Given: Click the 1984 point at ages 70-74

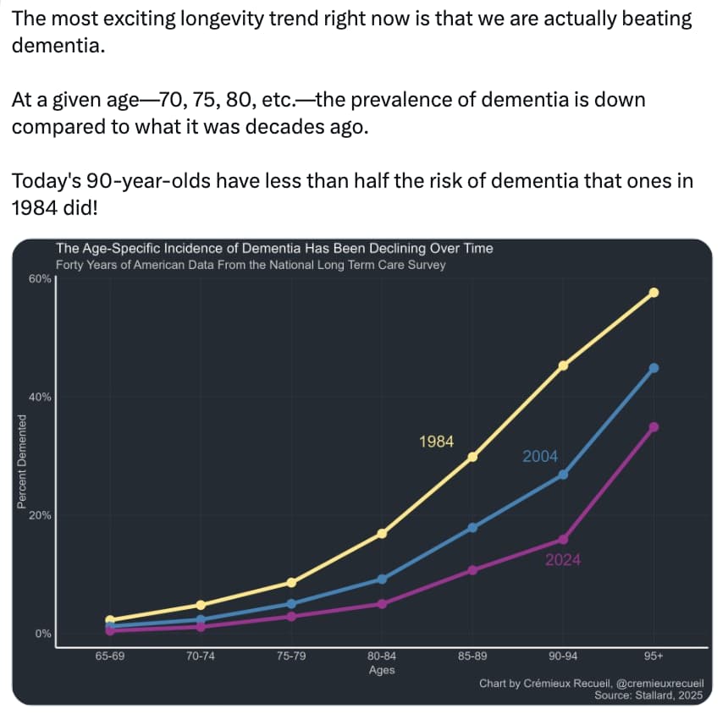Looking at the screenshot, I should click(x=201, y=605).
